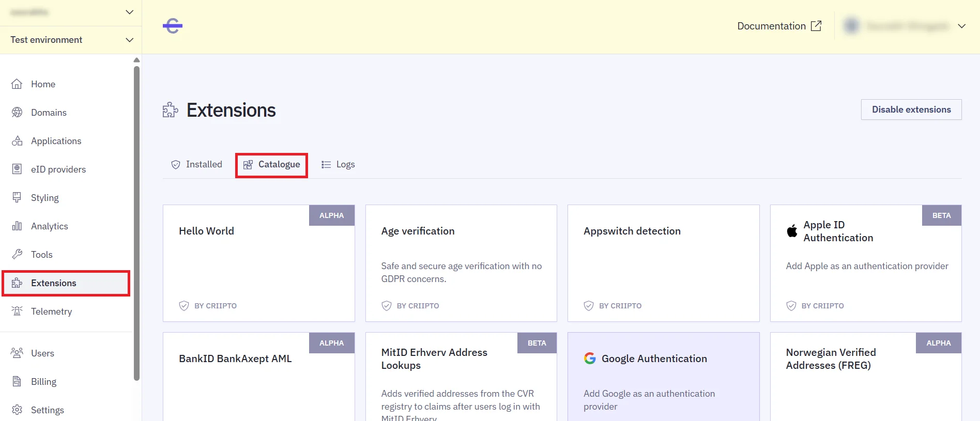Expand the tenant selector dropdown chevron
The height and width of the screenshot is (421, 980).
click(x=130, y=12)
